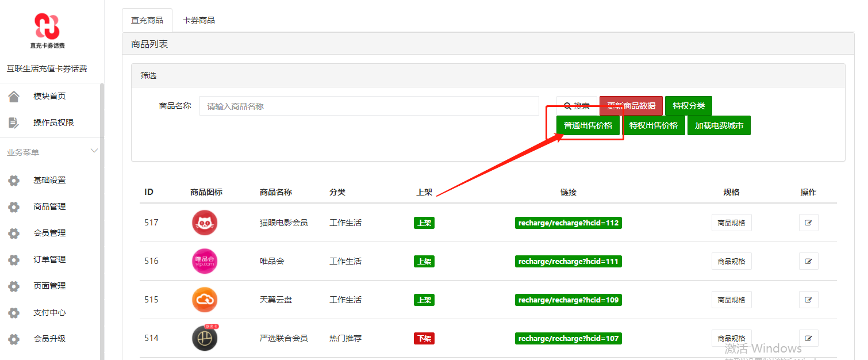Click the 分类 column header

point(337,192)
